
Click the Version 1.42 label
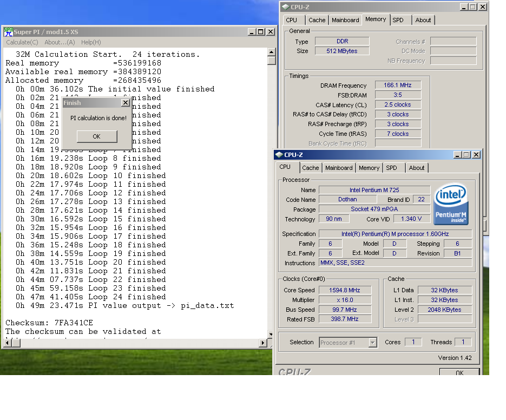455,358
